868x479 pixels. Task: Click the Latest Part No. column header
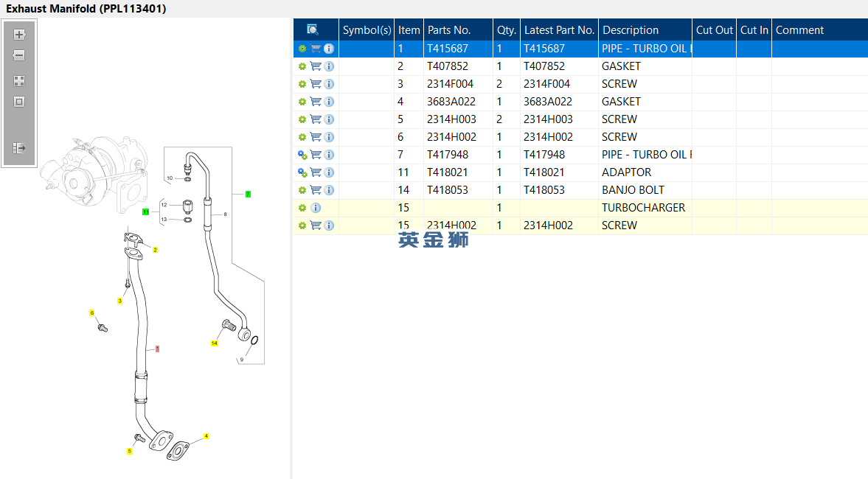pos(558,30)
